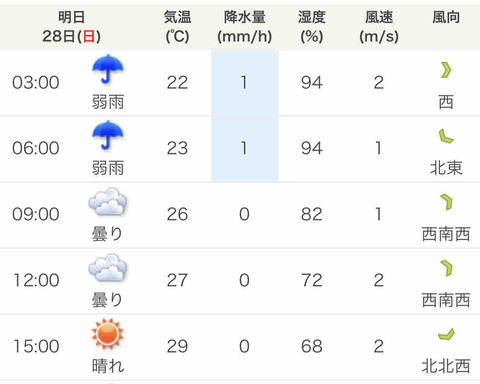
Task: Select the cloudy icon at 09:00
Action: pyautogui.click(x=108, y=202)
